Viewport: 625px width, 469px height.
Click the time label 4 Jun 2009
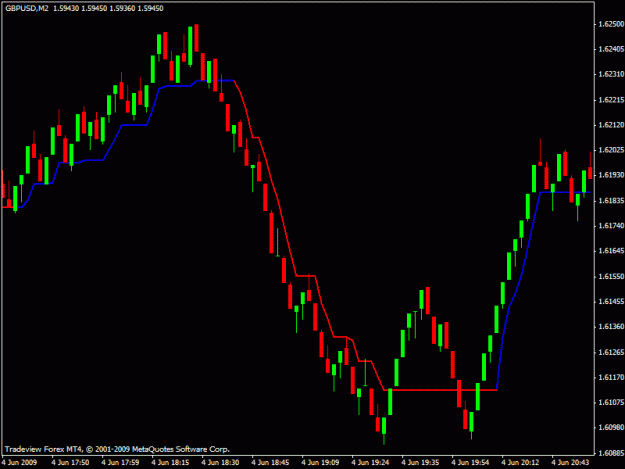(19, 463)
